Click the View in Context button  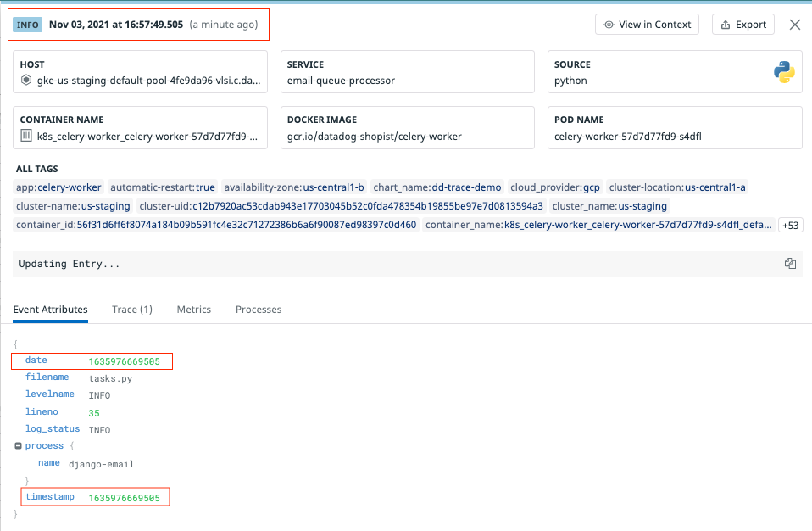click(647, 25)
